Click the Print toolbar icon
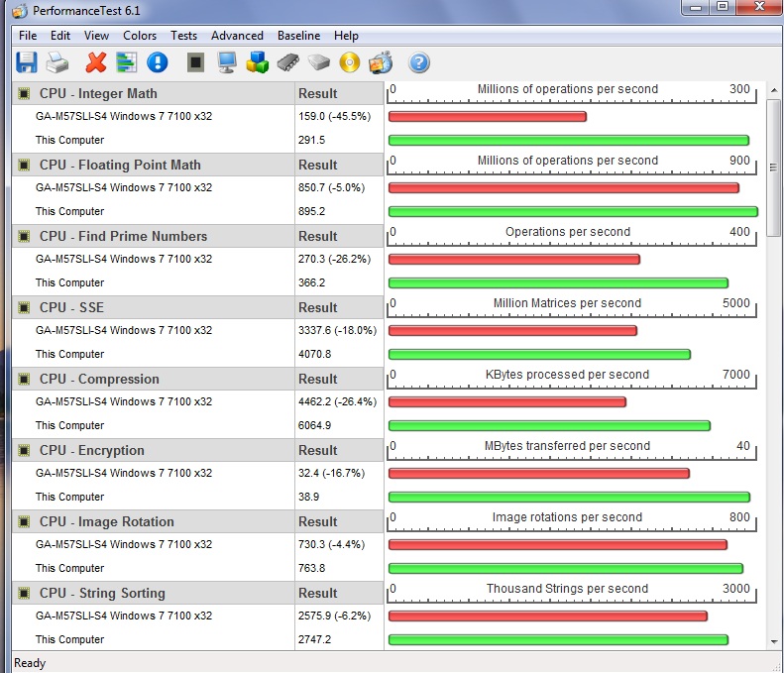The width and height of the screenshot is (784, 673). tap(57, 63)
